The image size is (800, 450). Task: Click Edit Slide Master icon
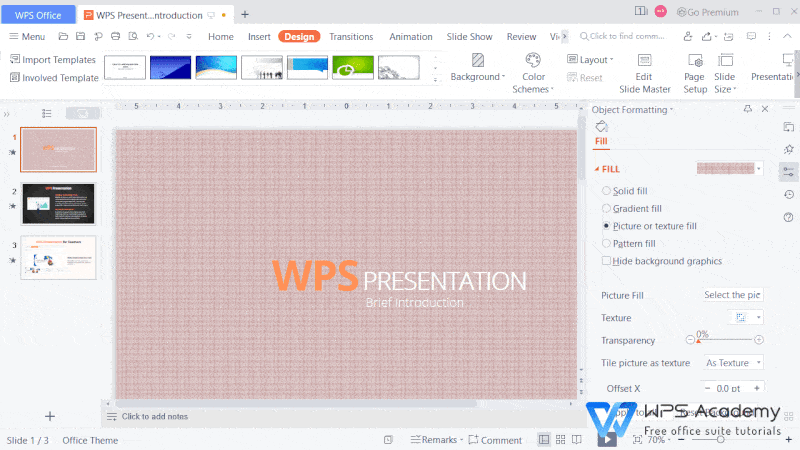(644, 60)
